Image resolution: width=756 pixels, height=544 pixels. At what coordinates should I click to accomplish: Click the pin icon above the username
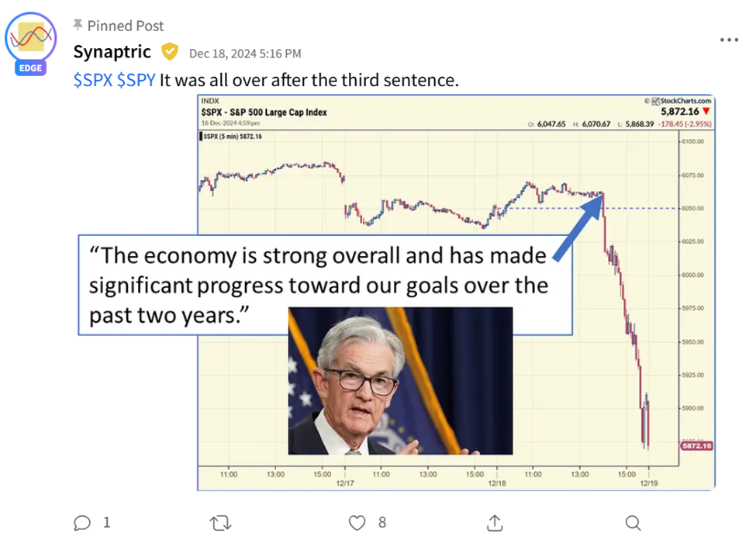(x=78, y=26)
